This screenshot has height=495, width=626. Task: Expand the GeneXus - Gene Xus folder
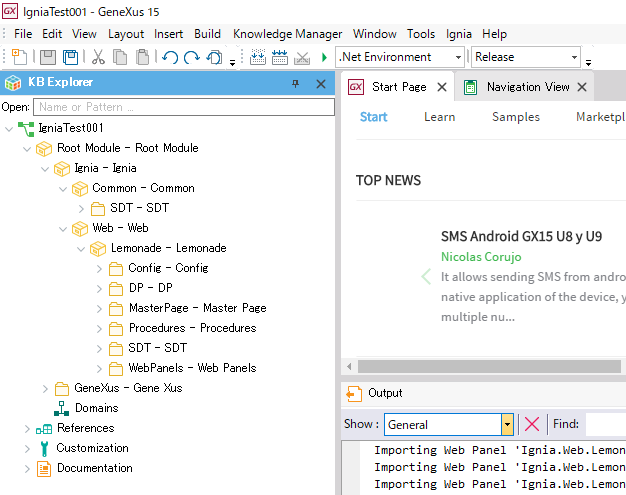[45, 388]
